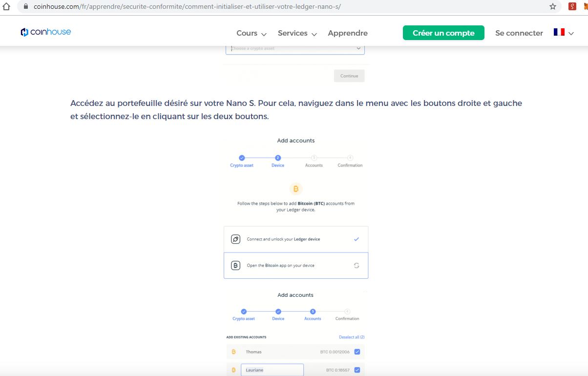
Task: Open the Apprendre menu item
Action: (x=348, y=33)
